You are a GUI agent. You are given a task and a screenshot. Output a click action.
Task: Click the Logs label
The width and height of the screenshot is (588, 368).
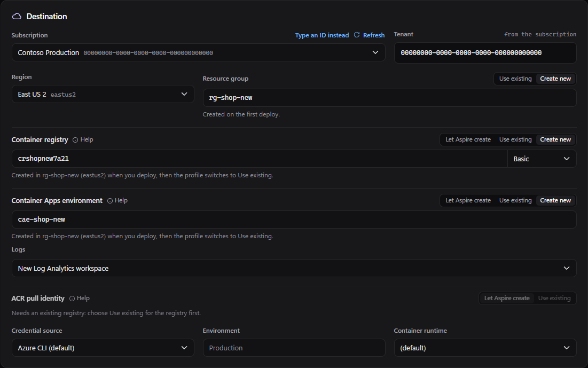pyautogui.click(x=18, y=249)
